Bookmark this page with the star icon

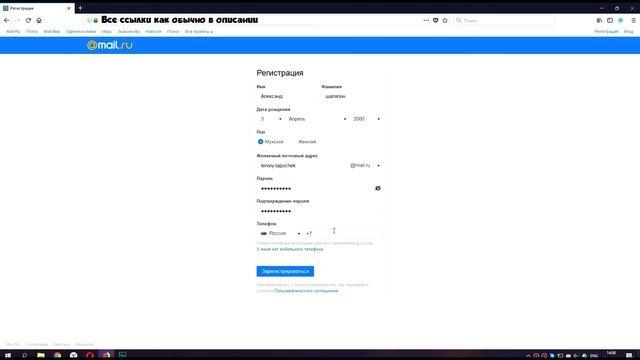445,20
